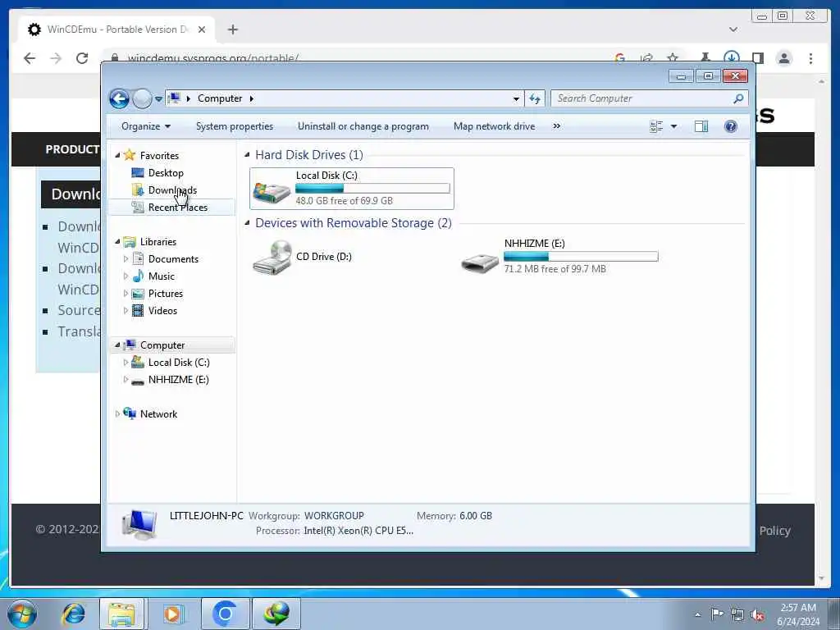Open the Pictures library
Image resolution: width=840 pixels, height=630 pixels.
[x=166, y=294]
